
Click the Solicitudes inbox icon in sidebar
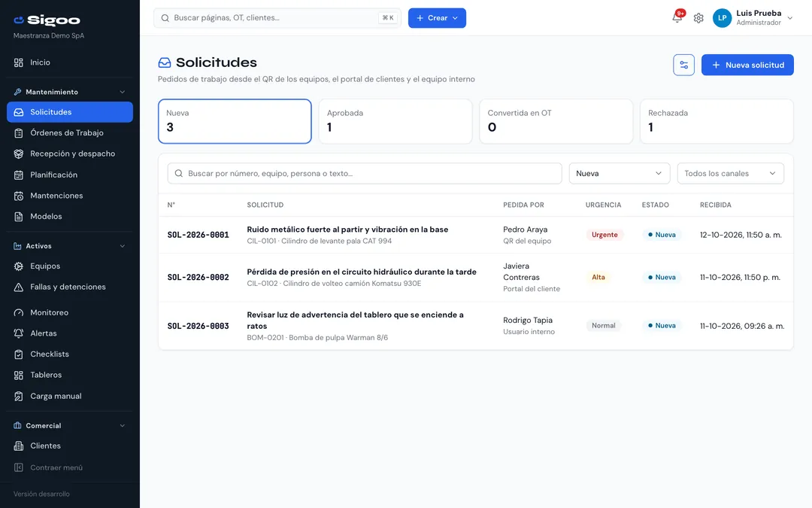[x=19, y=112]
